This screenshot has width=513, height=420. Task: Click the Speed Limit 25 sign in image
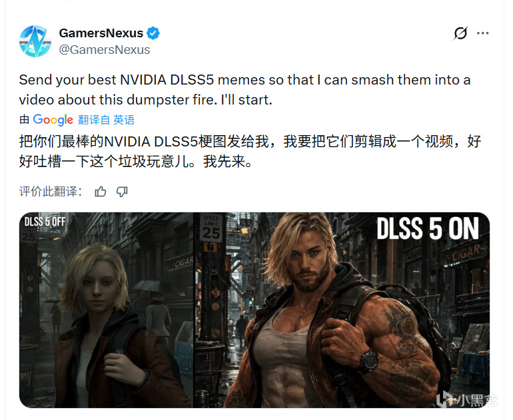tap(211, 228)
